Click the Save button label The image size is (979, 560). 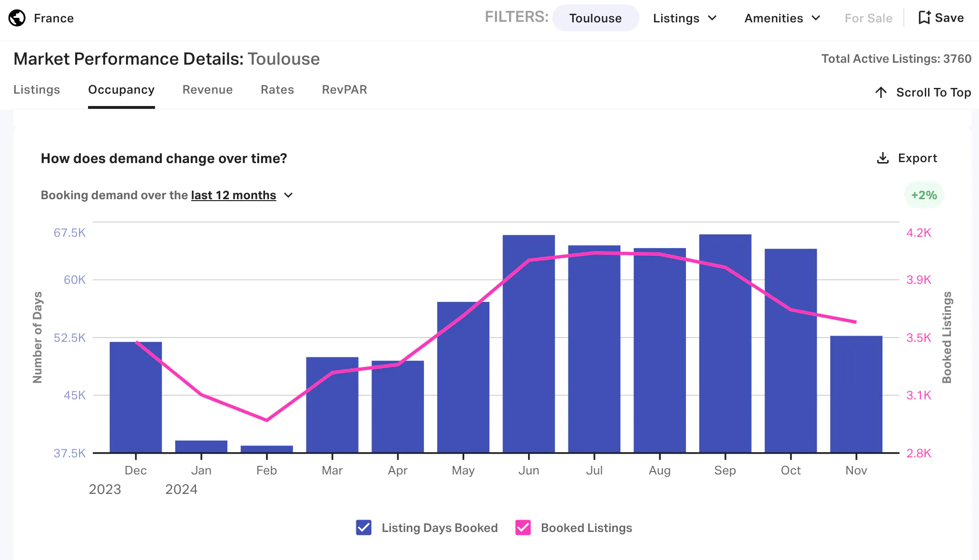949,18
